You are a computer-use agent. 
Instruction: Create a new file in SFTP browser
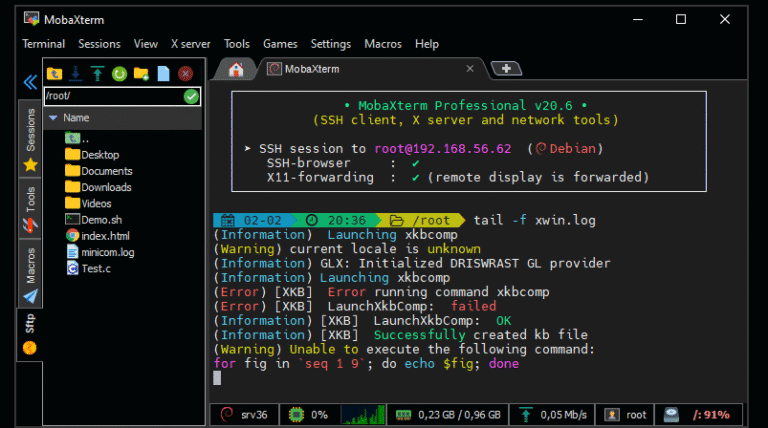coord(163,73)
